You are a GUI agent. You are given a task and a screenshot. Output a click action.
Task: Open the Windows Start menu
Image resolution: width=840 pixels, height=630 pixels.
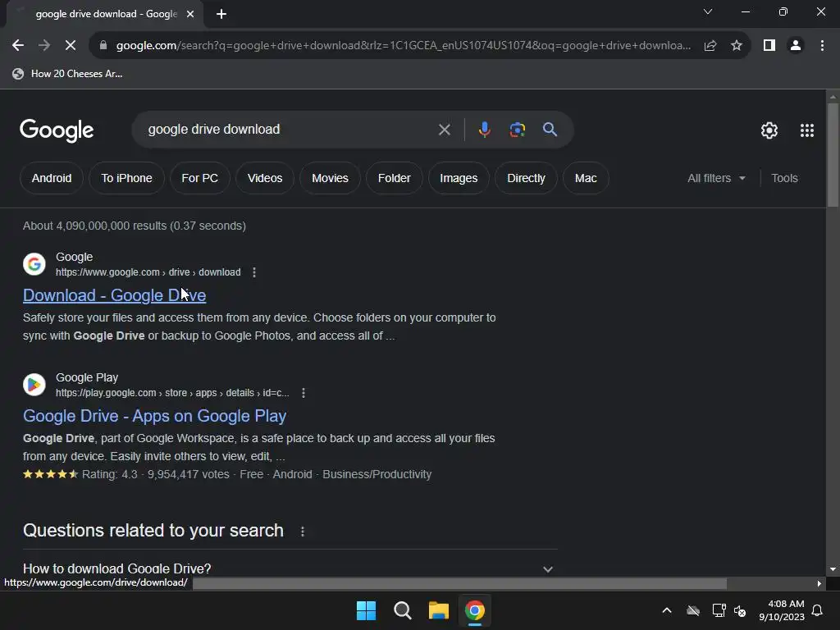pyautogui.click(x=367, y=610)
